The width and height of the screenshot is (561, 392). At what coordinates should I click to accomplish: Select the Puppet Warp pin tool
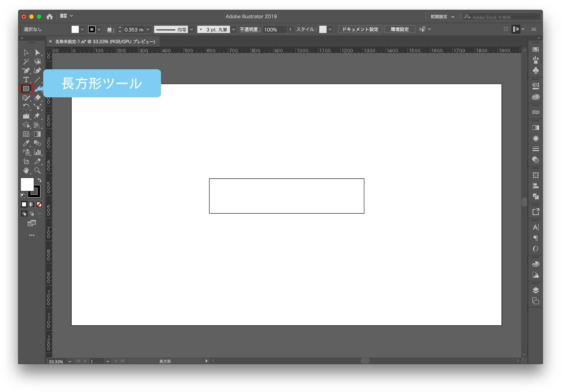click(x=38, y=116)
